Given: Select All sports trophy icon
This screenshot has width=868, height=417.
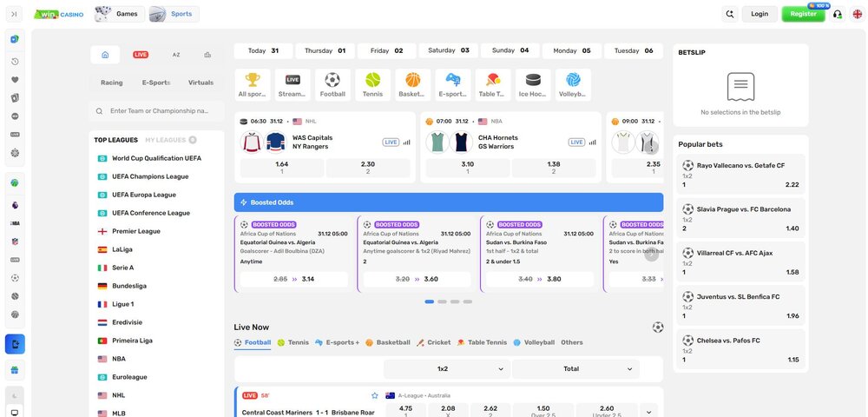Looking at the screenshot, I should (x=253, y=85).
